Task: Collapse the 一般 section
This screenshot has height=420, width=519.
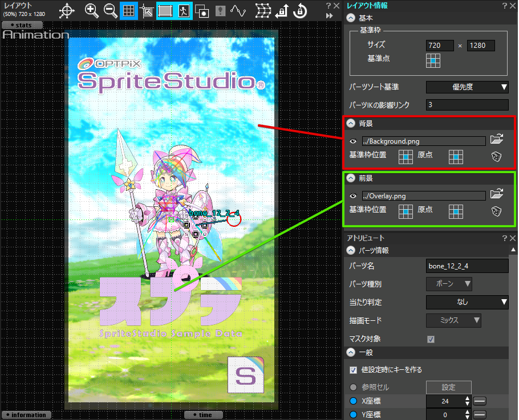Action: coord(351,353)
